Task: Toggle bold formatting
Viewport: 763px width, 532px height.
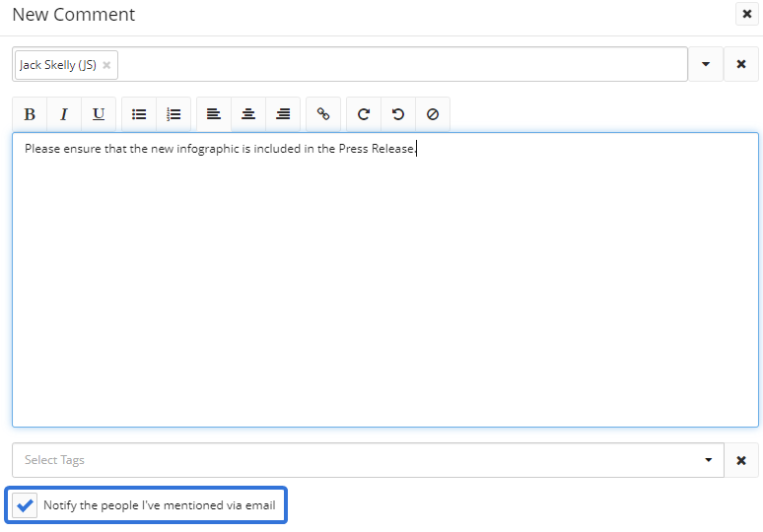Action: tap(30, 114)
